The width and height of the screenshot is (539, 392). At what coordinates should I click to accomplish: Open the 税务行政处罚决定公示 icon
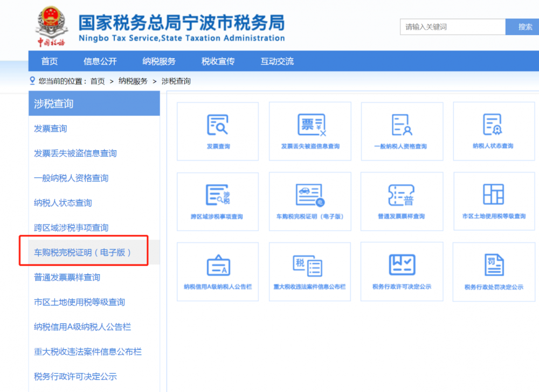tap(493, 271)
